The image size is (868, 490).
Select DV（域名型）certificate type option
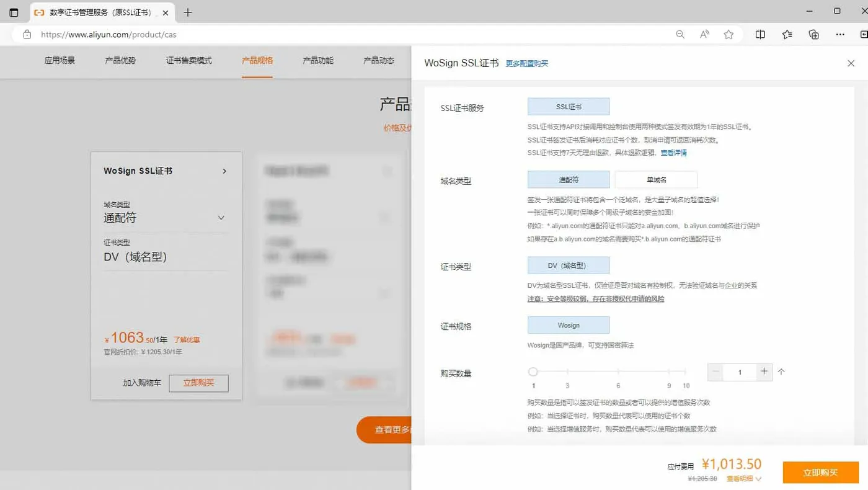tap(569, 265)
